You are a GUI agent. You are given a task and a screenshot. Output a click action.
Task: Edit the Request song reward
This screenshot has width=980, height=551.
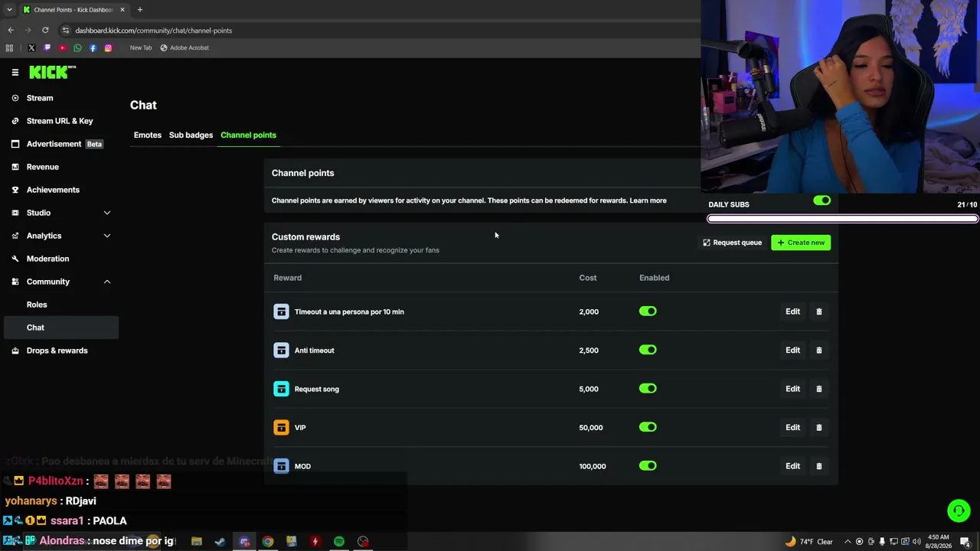792,389
